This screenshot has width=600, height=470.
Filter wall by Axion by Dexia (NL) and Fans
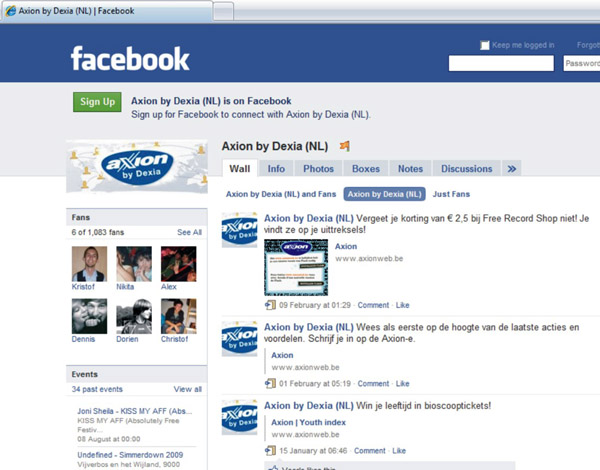coord(281,194)
